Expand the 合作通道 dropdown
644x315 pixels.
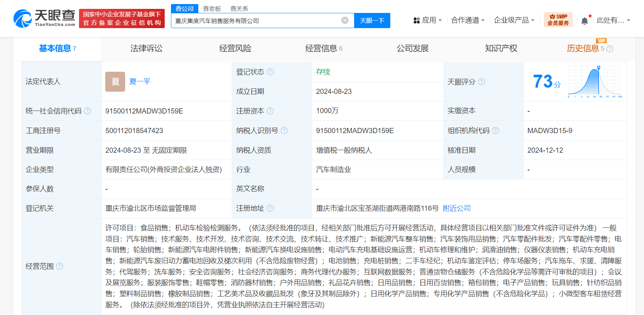468,20
